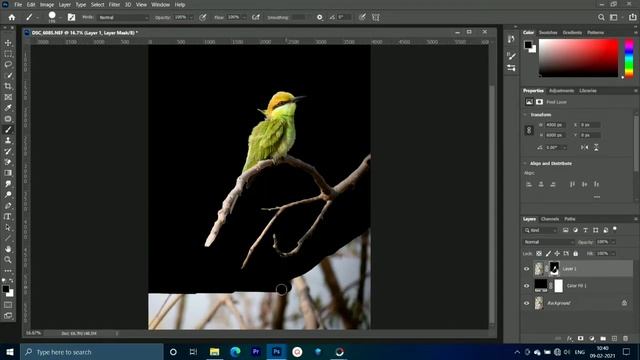Select the Gradient tool
This screenshot has width=640, height=360.
[8, 173]
